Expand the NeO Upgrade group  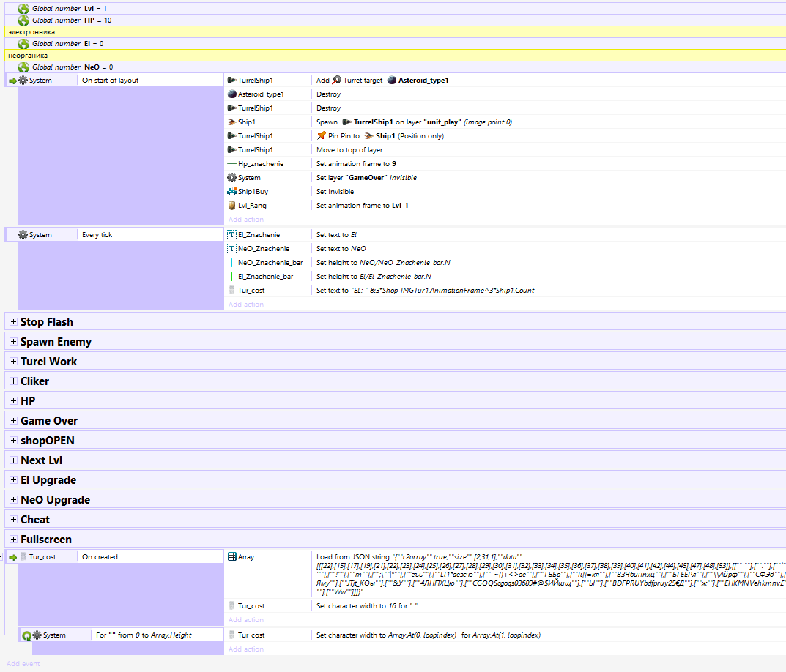point(13,500)
